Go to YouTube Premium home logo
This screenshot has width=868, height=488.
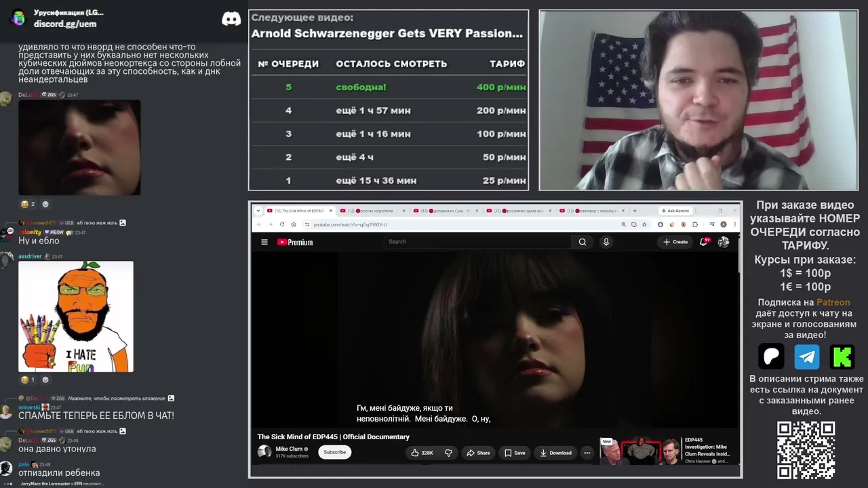[x=295, y=242]
